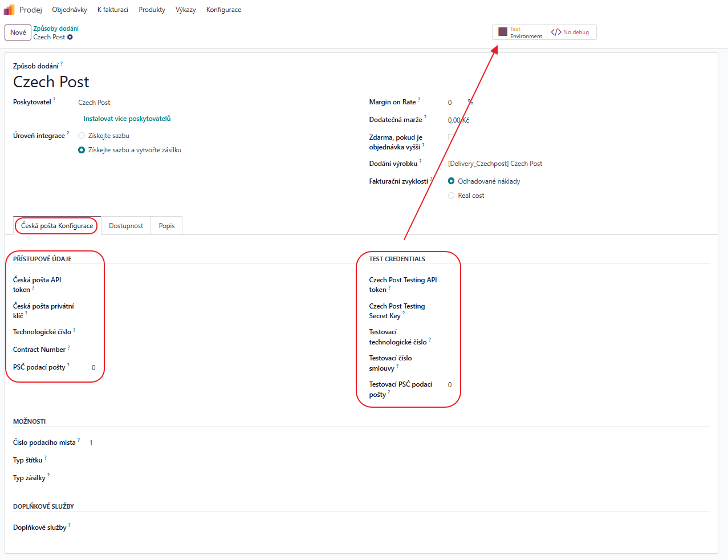Switch to Popis tab
Image resolution: width=728 pixels, height=560 pixels.
click(167, 226)
